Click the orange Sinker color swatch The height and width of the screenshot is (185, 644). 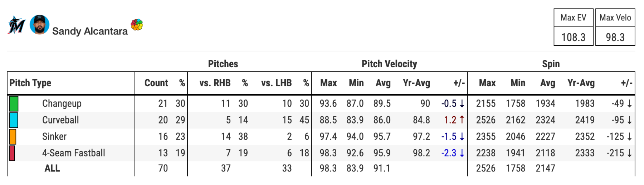click(x=13, y=137)
